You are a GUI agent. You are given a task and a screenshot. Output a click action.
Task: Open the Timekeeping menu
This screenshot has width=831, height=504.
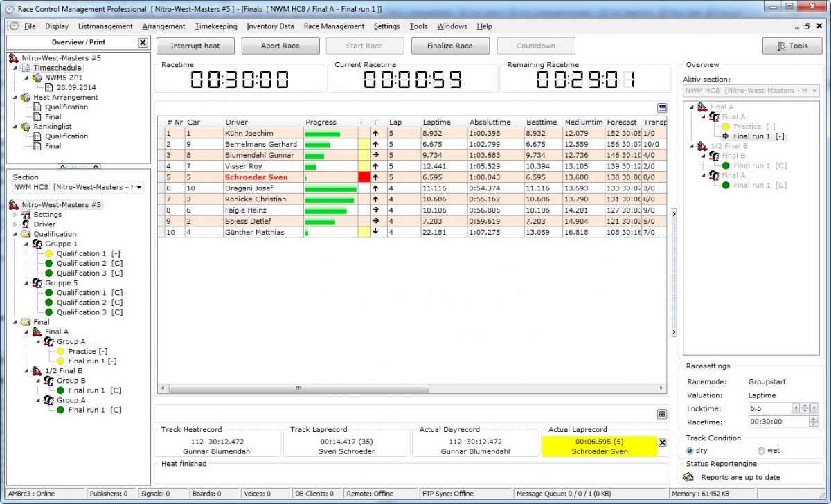[215, 26]
